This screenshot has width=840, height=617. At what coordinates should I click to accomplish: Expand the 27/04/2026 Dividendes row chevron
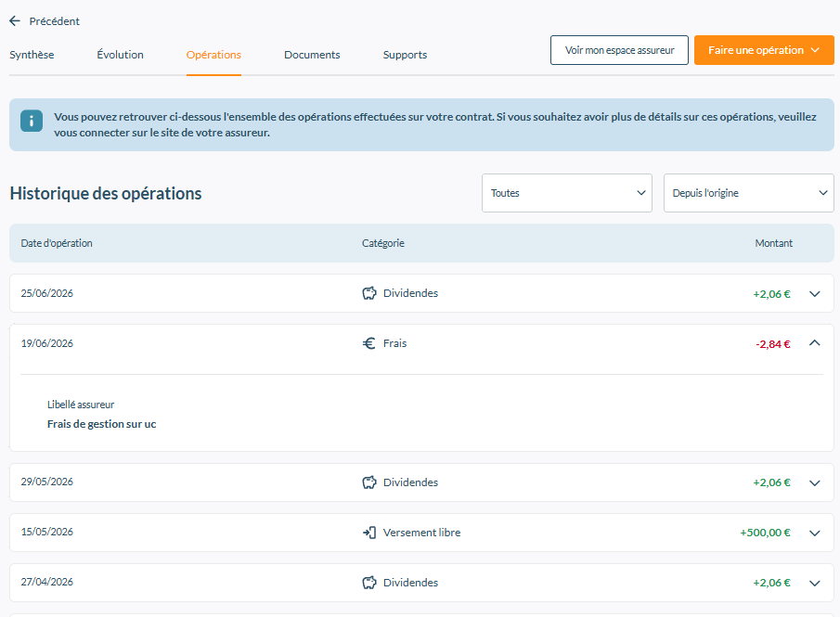pyautogui.click(x=814, y=583)
